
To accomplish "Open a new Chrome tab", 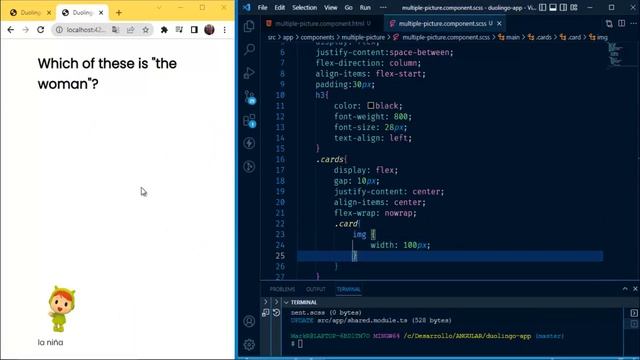I will (x=119, y=13).
